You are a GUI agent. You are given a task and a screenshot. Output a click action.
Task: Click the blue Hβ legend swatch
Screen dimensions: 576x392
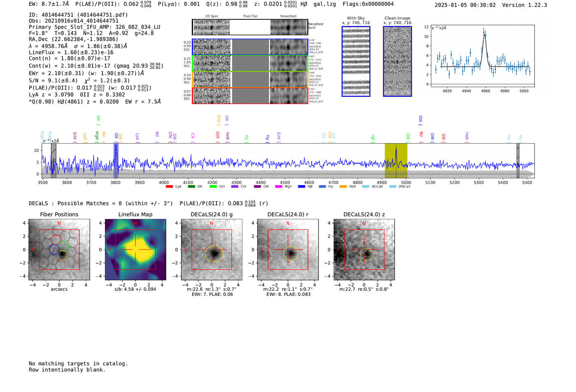coord(302,187)
